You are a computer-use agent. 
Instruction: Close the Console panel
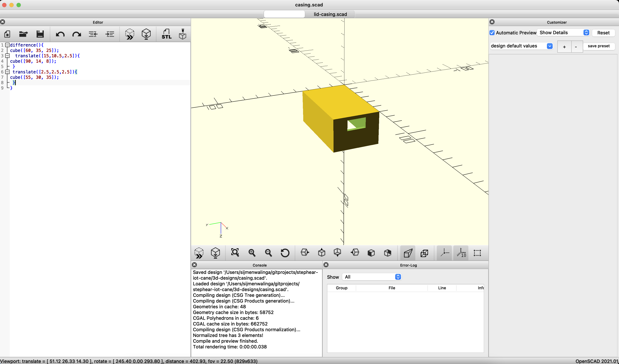tap(194, 265)
